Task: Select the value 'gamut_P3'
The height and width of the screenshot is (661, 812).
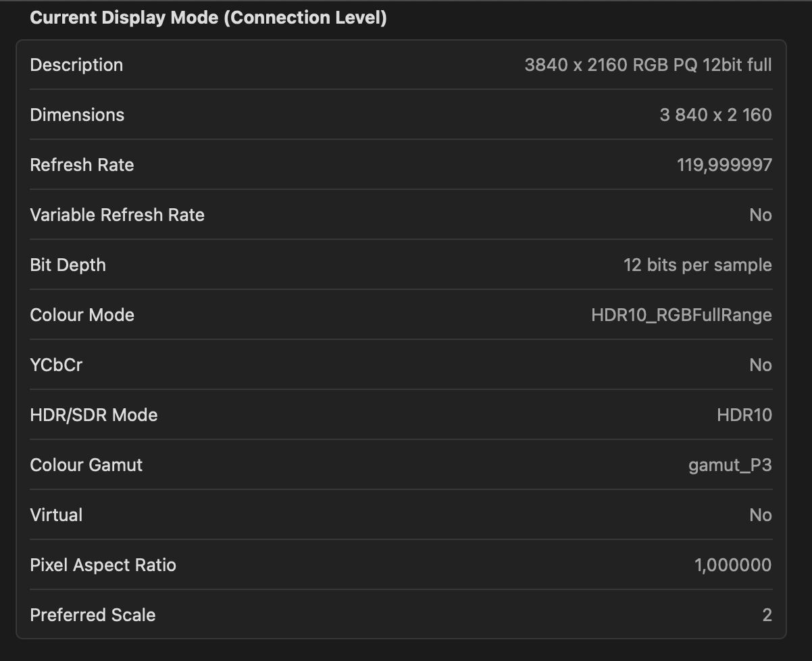Action: pyautogui.click(x=730, y=465)
